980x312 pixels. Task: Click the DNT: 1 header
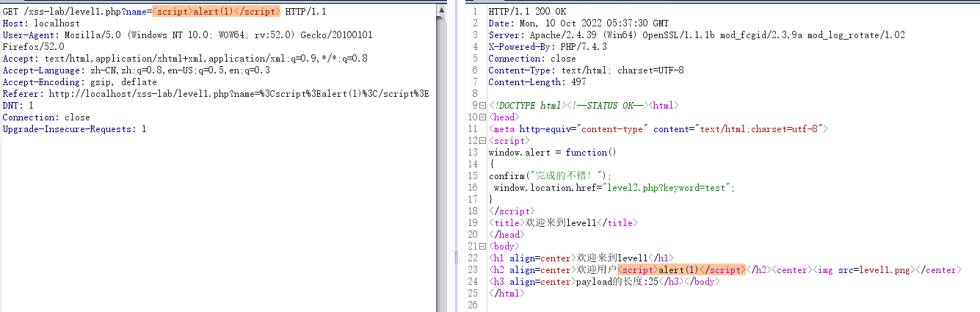(x=18, y=106)
